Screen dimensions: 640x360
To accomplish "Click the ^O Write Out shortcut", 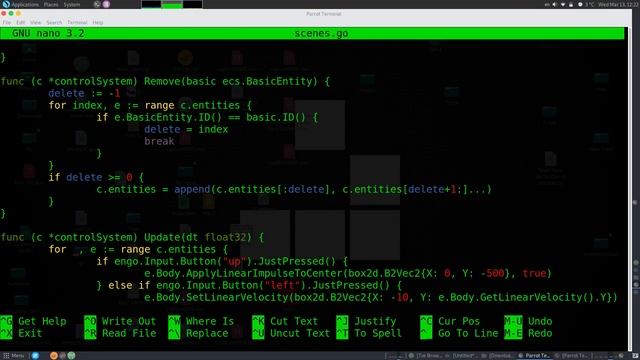I will (120, 321).
